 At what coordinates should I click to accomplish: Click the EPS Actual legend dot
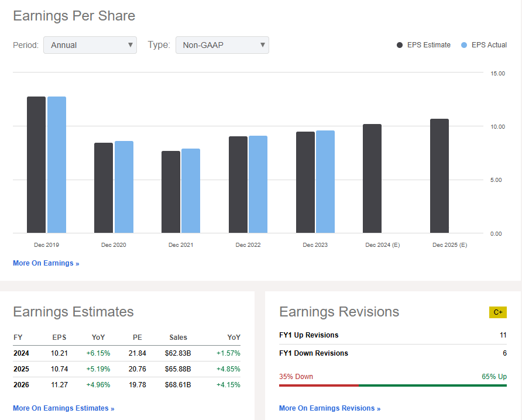[463, 44]
